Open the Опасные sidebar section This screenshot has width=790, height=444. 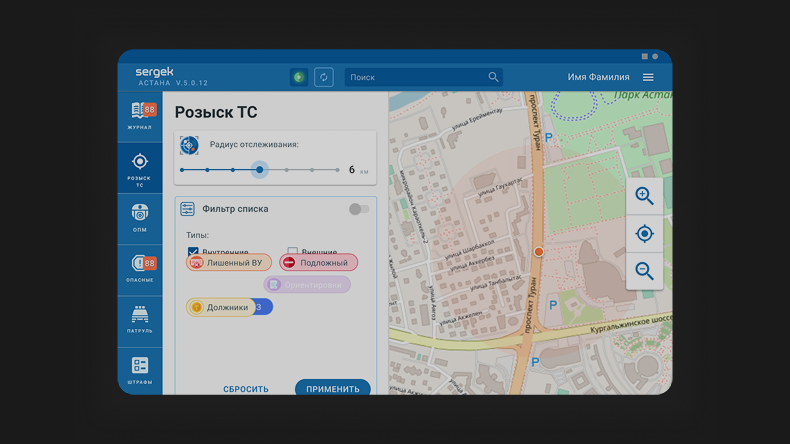140,268
